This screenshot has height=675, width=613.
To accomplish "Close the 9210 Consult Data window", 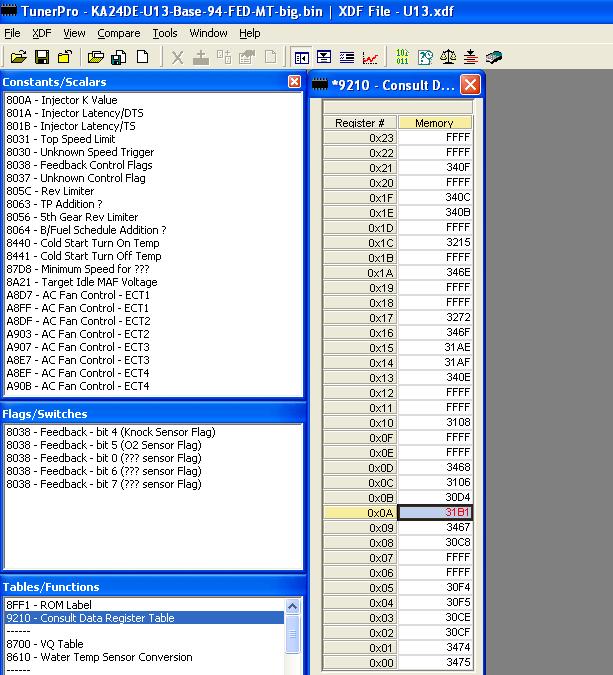I will (470, 84).
